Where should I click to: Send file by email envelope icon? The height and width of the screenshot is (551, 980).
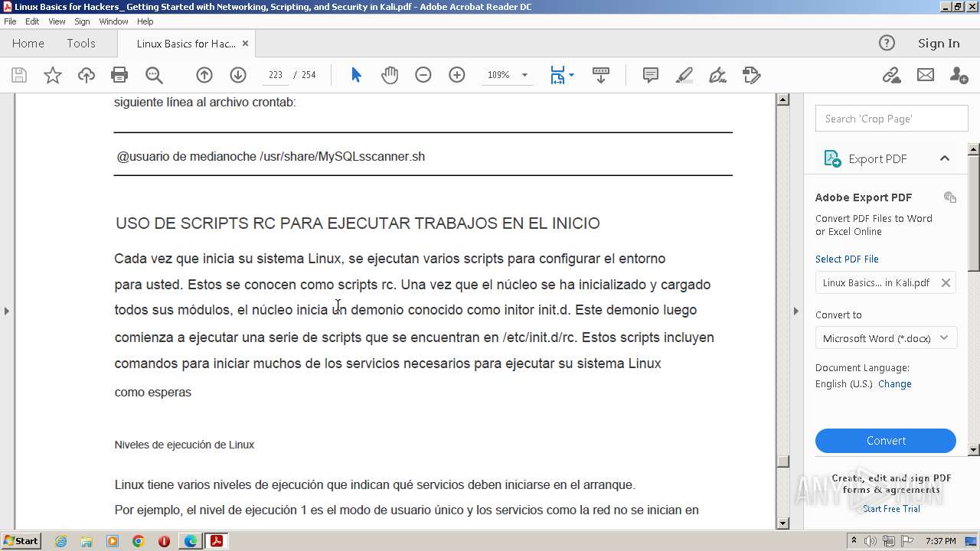tap(926, 75)
